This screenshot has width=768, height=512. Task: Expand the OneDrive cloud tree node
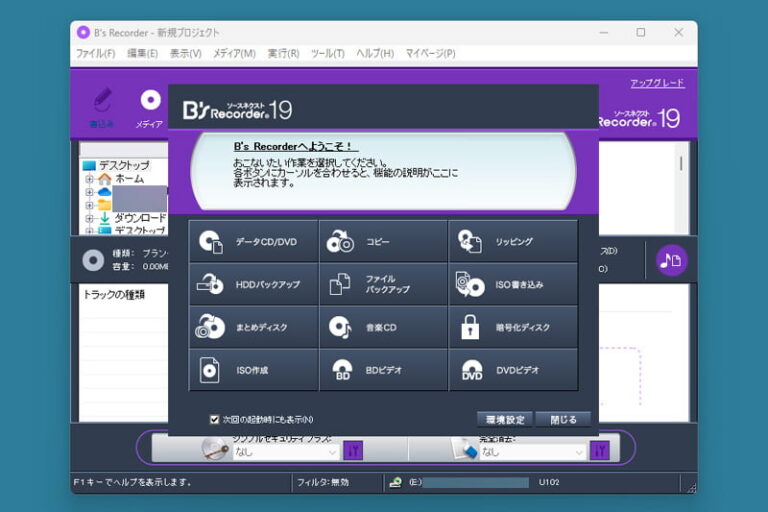[89, 192]
